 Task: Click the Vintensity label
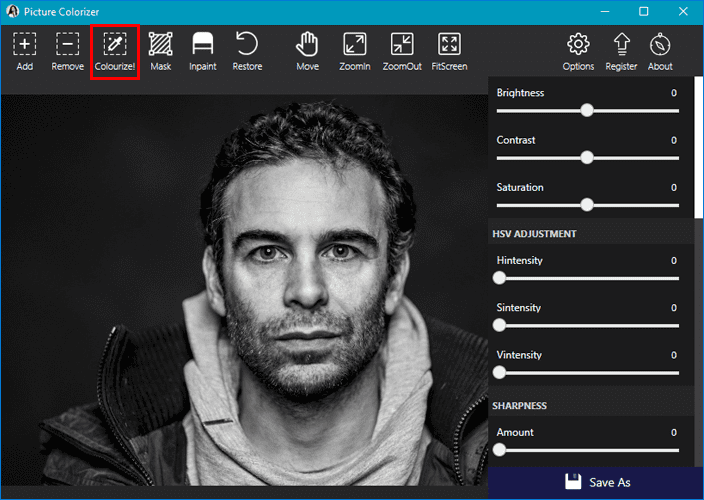(519, 355)
